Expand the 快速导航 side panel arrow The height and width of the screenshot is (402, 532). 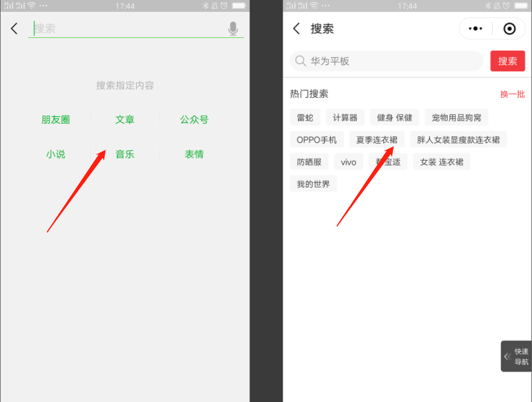pyautogui.click(x=507, y=356)
